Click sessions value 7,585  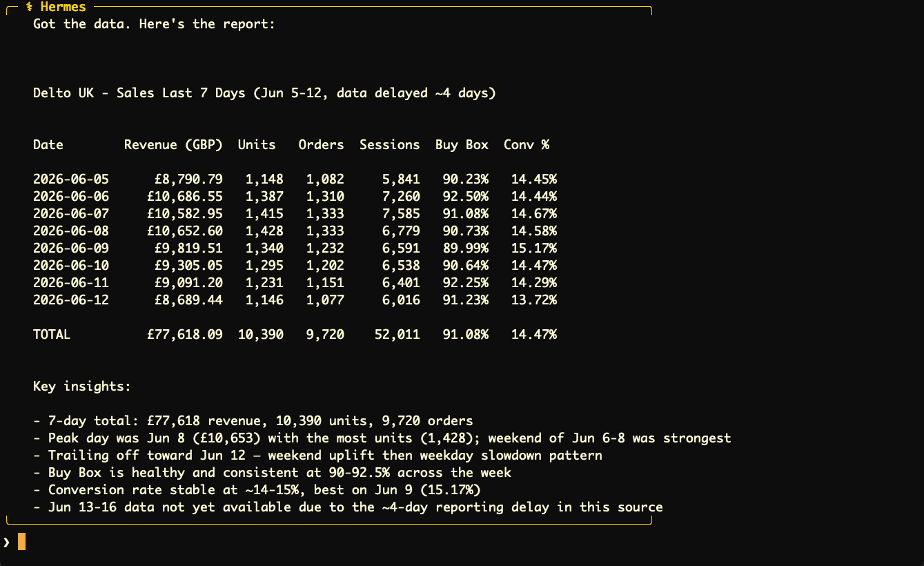pyautogui.click(x=401, y=214)
